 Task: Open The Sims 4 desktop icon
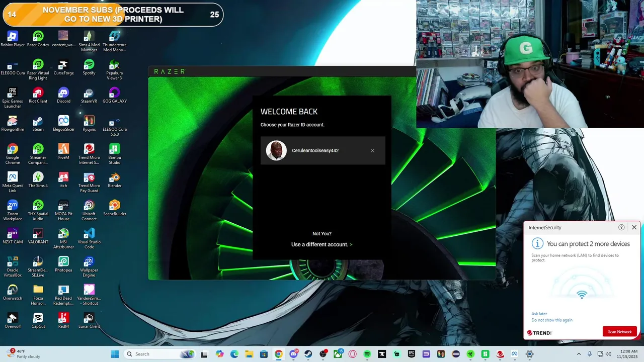[x=38, y=179]
